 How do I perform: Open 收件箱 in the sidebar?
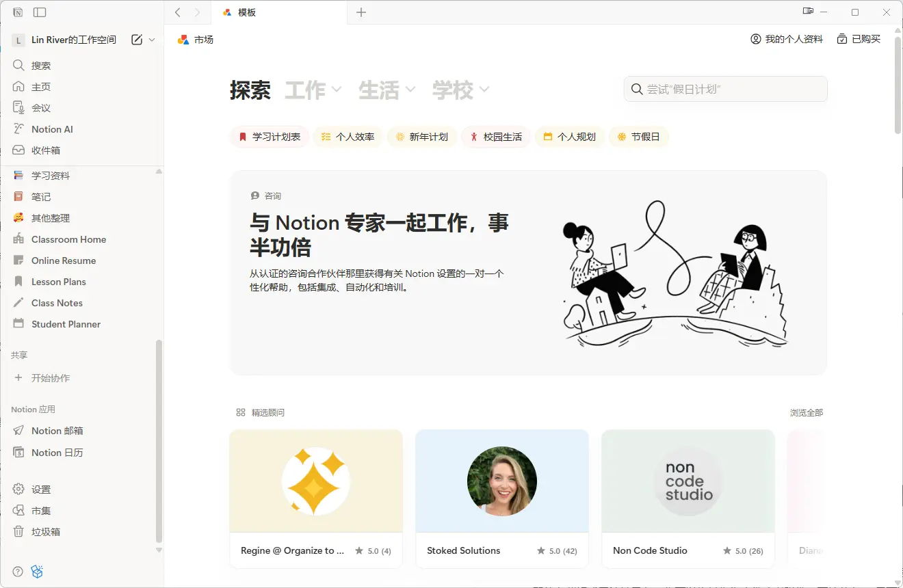[82, 150]
